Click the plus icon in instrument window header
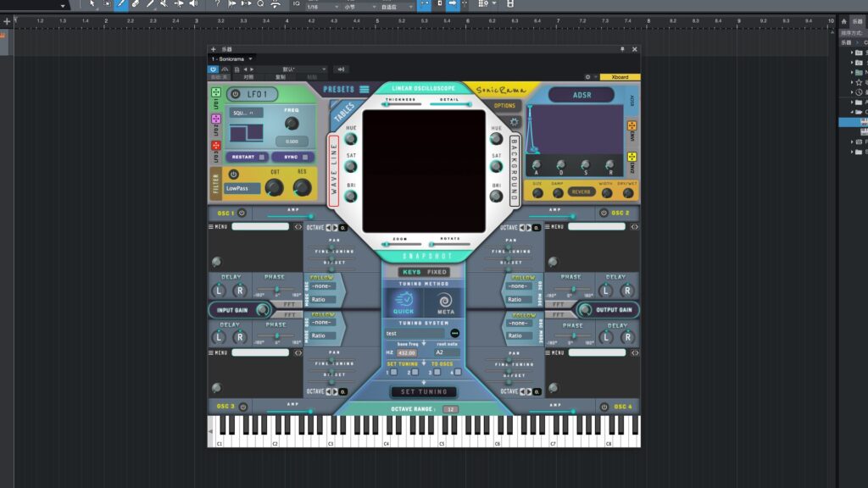 pyautogui.click(x=214, y=49)
